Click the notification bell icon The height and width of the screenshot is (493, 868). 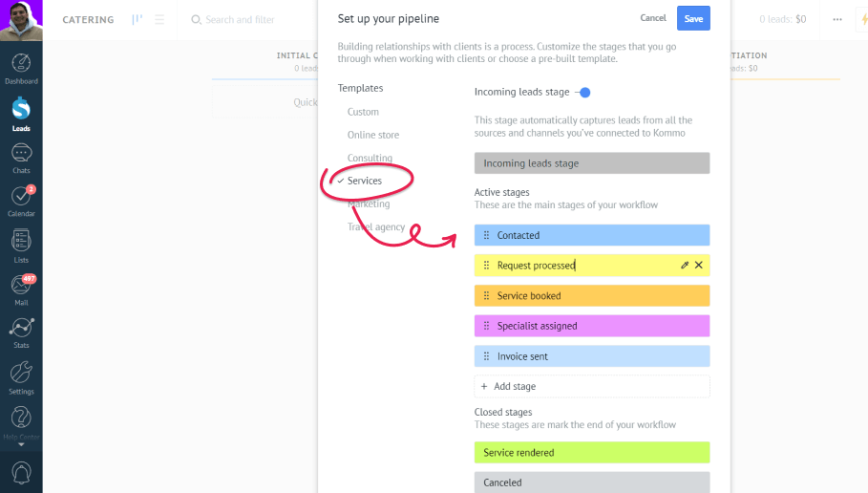(21, 473)
